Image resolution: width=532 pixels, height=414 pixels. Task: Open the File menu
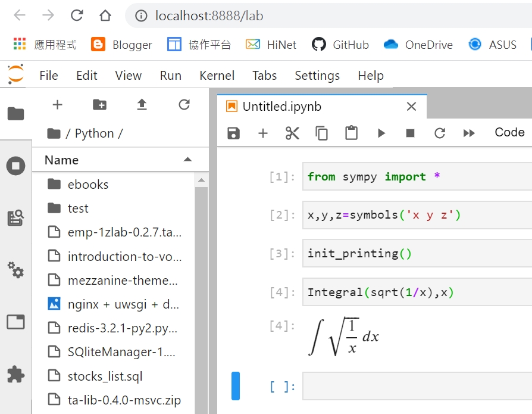(x=49, y=76)
